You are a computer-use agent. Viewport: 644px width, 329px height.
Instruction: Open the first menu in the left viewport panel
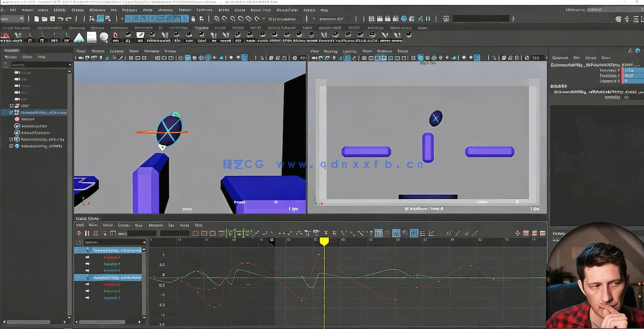click(81, 51)
